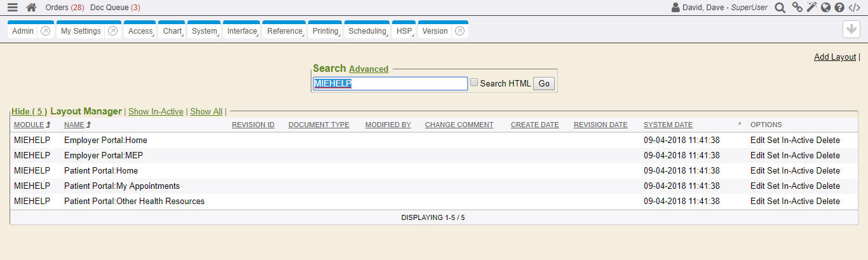Screen dimensions: 868x260
Task: Click the globe icon in header
Action: point(825,8)
